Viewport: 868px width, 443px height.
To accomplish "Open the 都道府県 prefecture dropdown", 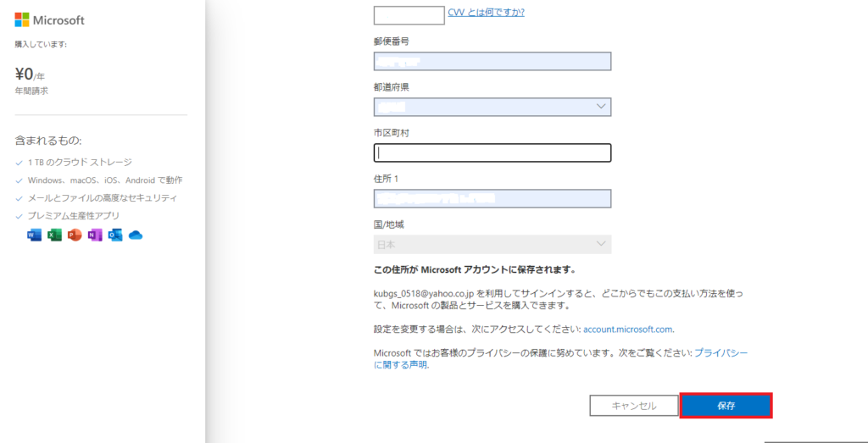I will [492, 107].
